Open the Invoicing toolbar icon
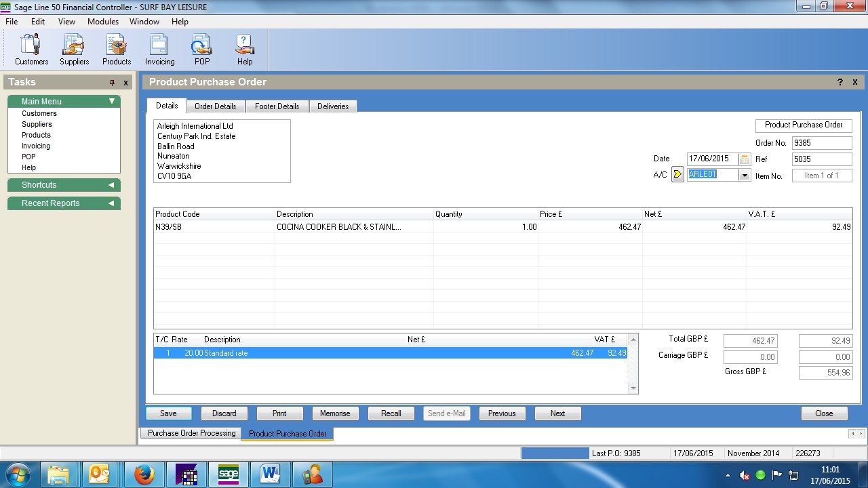 coord(159,49)
